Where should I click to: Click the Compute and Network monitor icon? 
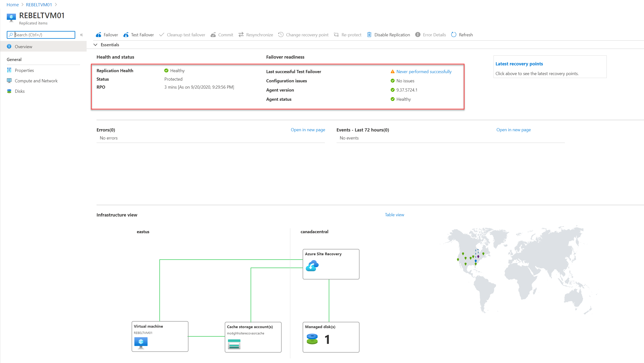coord(9,81)
